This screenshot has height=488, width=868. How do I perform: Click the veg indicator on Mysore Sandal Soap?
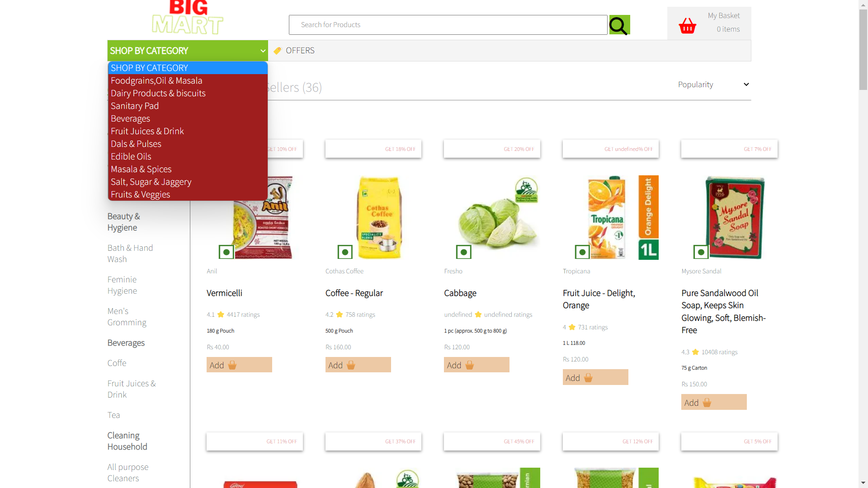[x=701, y=252]
